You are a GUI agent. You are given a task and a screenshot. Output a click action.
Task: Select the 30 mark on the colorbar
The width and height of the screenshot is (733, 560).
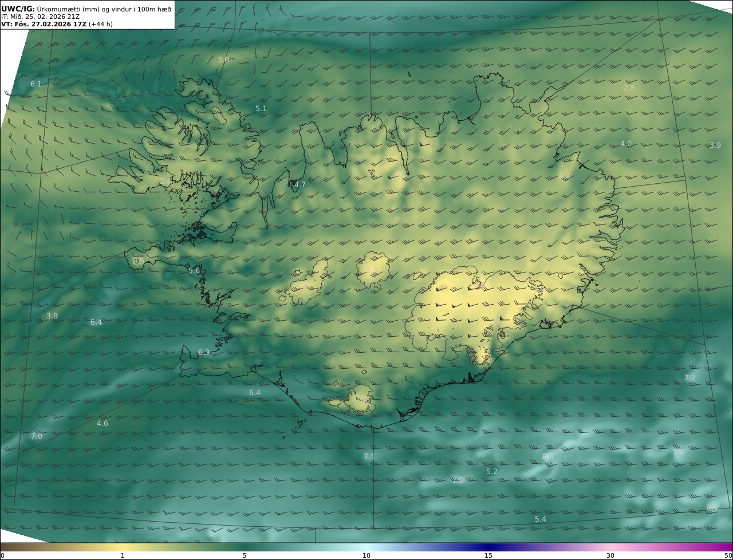(610, 555)
